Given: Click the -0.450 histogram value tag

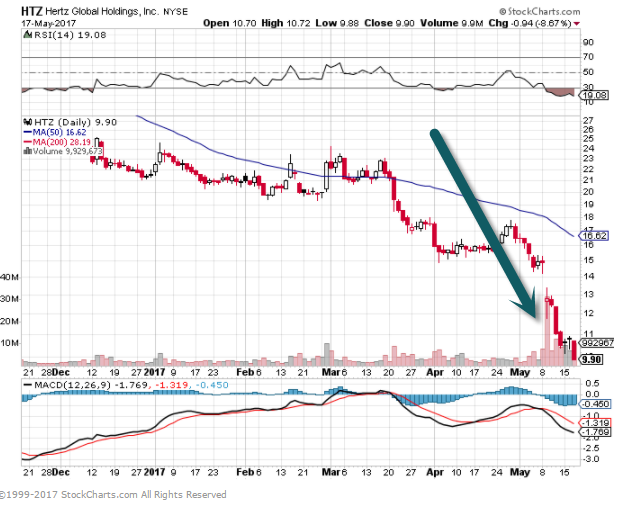Looking at the screenshot, I should pos(596,404).
